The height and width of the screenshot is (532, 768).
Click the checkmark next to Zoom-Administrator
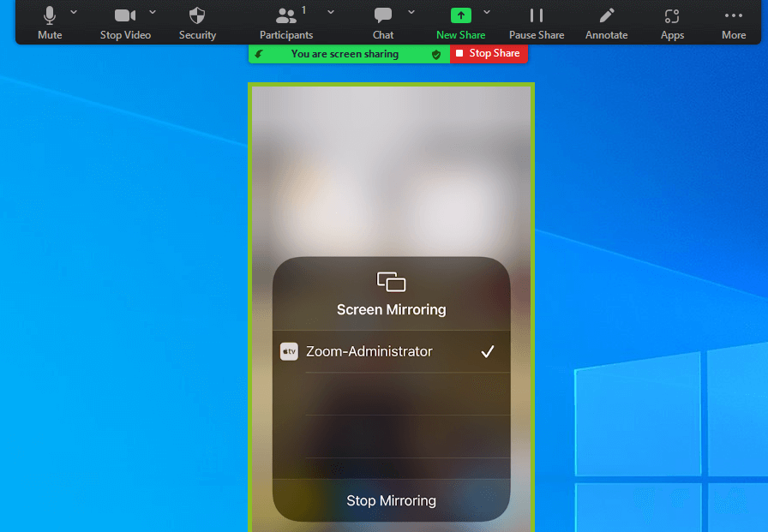[x=488, y=351]
